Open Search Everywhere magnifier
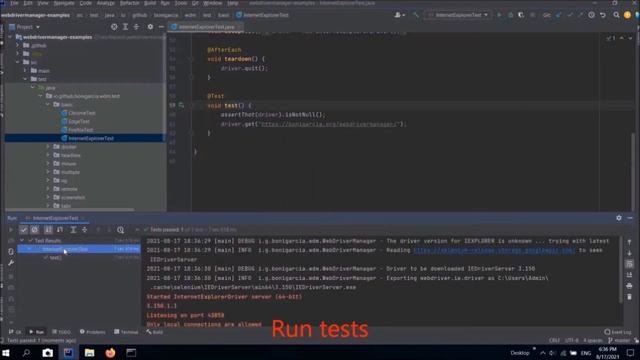The width and height of the screenshot is (640, 360). (x=616, y=15)
